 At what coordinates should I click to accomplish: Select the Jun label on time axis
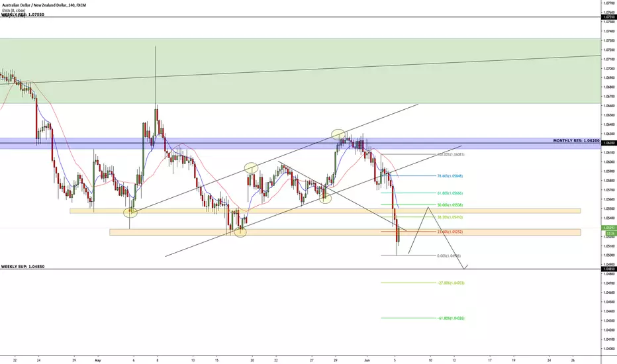367,359
